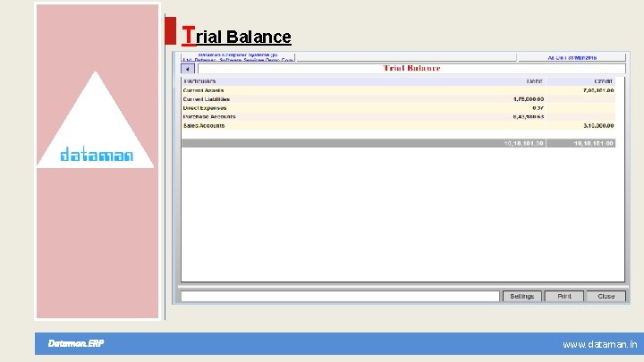Click the underlined Trial Balance slide heading

(236, 36)
